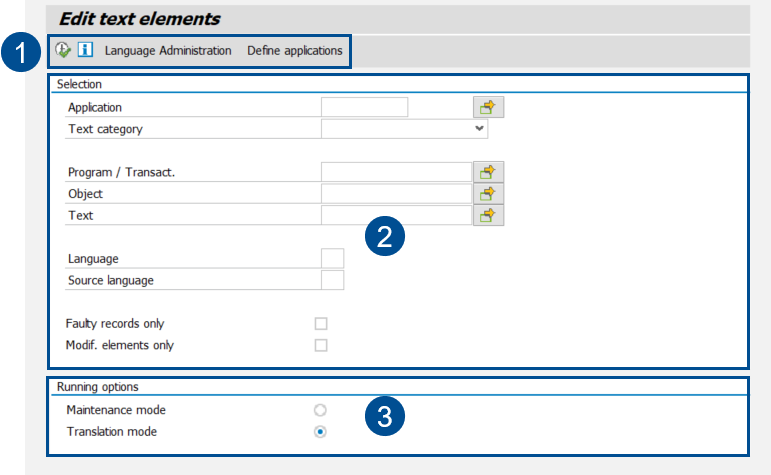Click the Execute clock icon

click(x=63, y=50)
